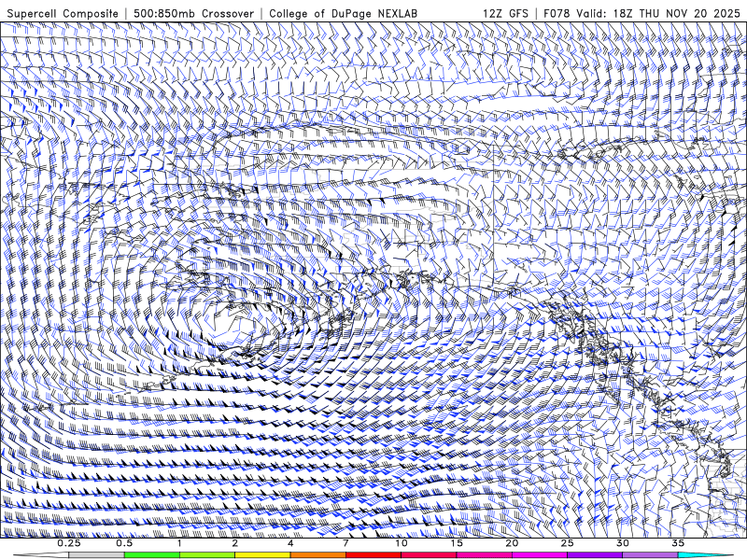Viewport: 747px width, 560px height.
Task: Click the 'F078 Valid: 18Z THU NOV 20 2025' text
Action: [641, 13]
